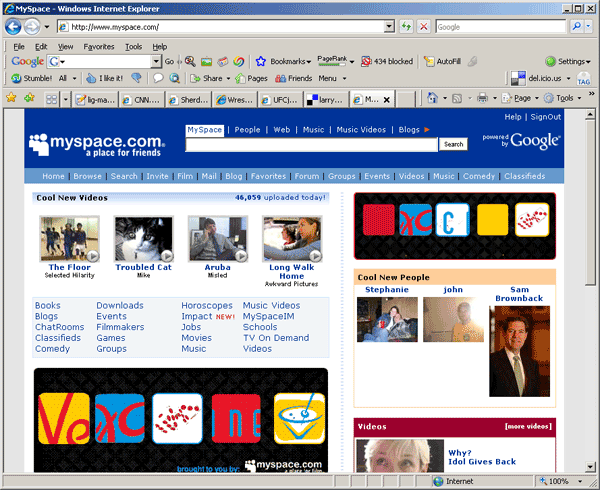
Task: Click the I like it thumbs-up icon
Action: (91, 78)
